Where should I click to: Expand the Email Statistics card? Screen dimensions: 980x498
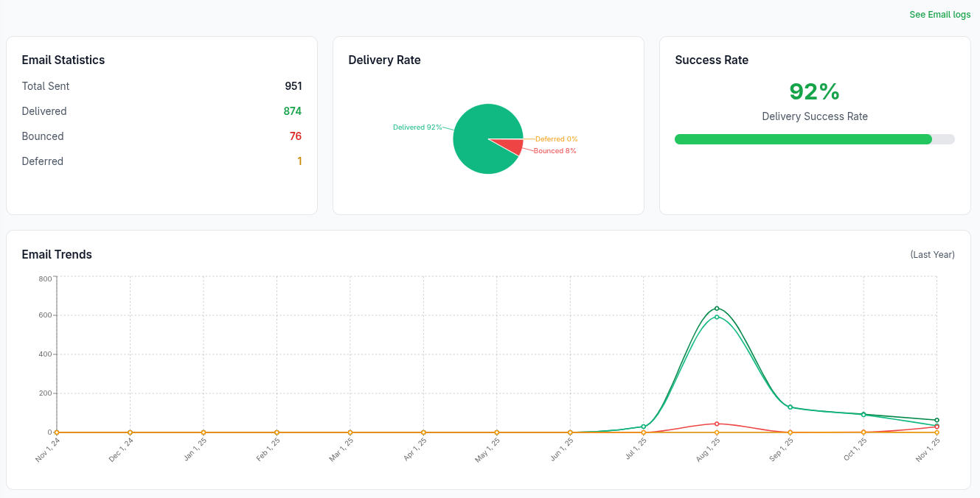click(63, 60)
